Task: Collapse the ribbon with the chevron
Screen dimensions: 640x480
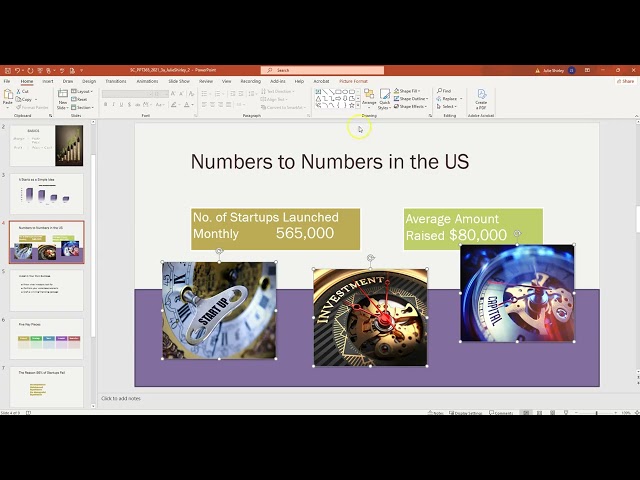Action: tap(636, 116)
